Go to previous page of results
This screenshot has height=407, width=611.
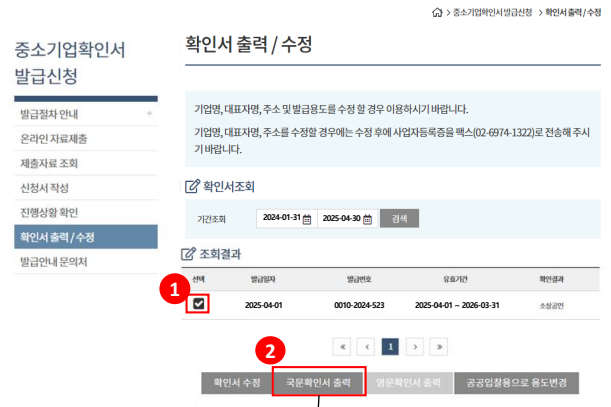point(366,345)
